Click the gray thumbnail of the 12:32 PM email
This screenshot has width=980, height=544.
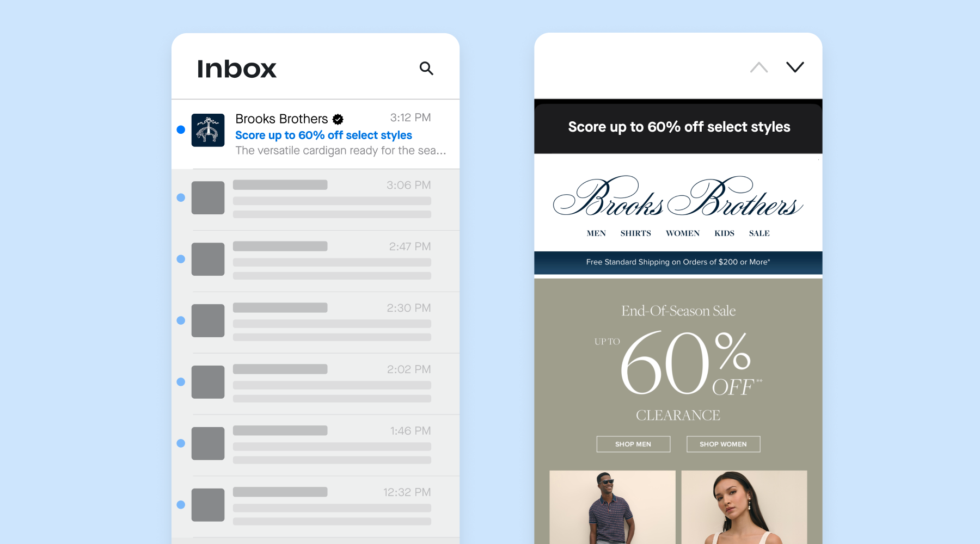pyautogui.click(x=207, y=504)
